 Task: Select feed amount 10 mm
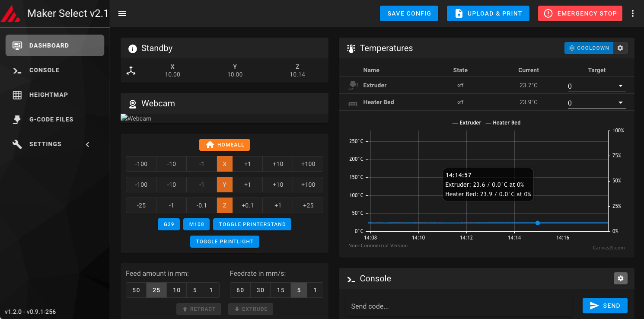(x=176, y=290)
